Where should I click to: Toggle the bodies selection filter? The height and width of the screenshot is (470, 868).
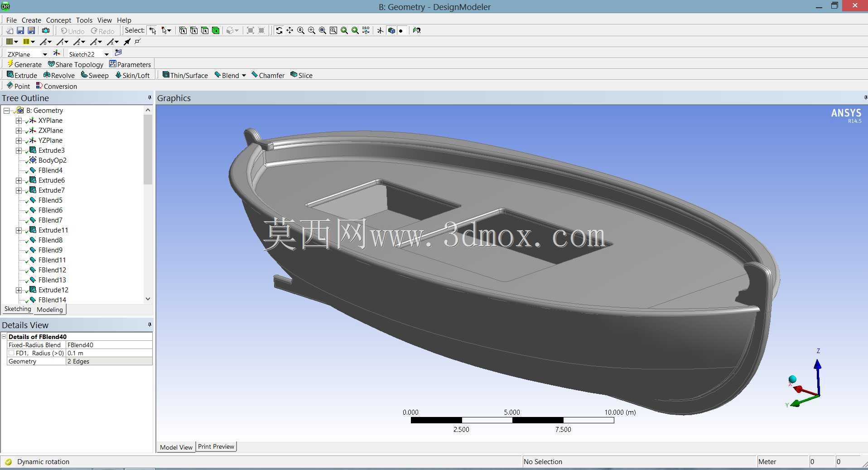tap(216, 30)
